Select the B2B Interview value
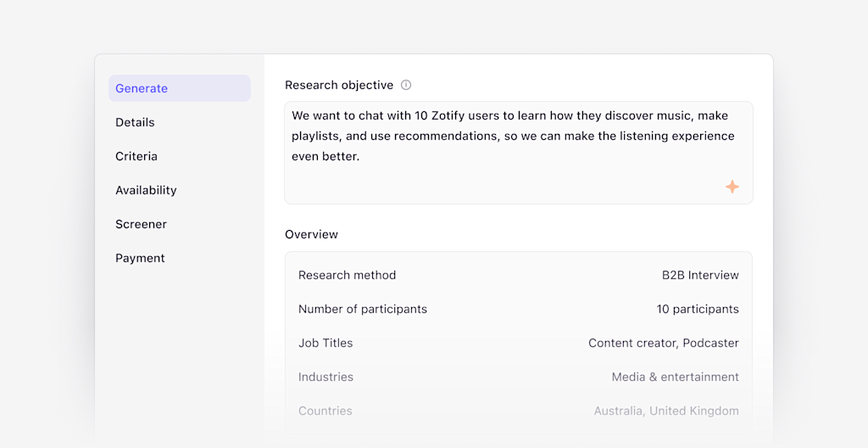 (x=700, y=275)
